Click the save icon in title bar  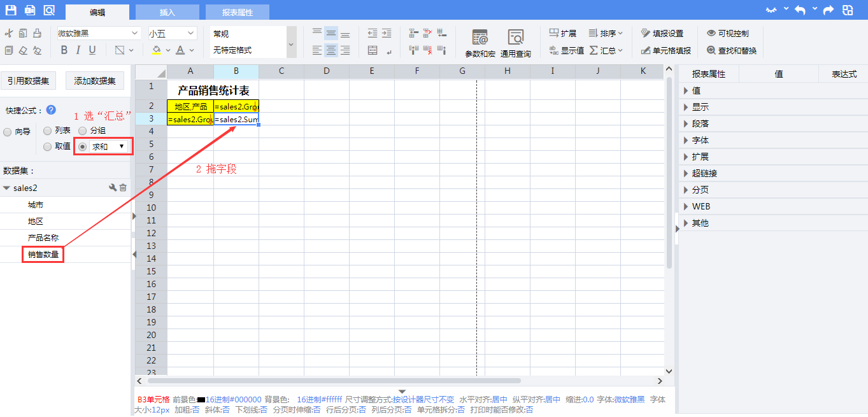11,10
